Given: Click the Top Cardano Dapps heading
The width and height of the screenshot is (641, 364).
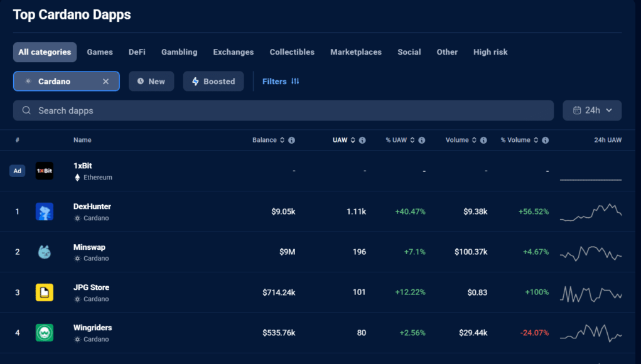Looking at the screenshot, I should click(72, 14).
